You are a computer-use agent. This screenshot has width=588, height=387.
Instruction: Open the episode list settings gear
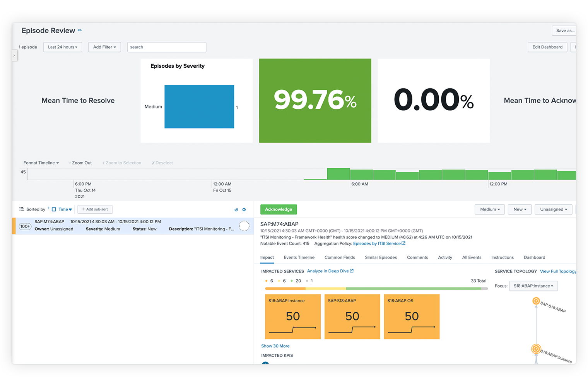point(244,209)
